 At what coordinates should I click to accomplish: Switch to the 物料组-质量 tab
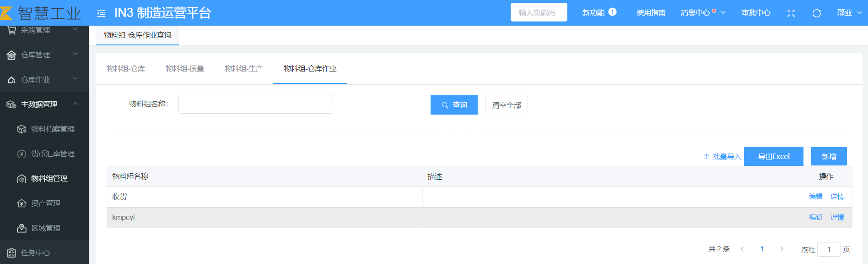point(185,69)
